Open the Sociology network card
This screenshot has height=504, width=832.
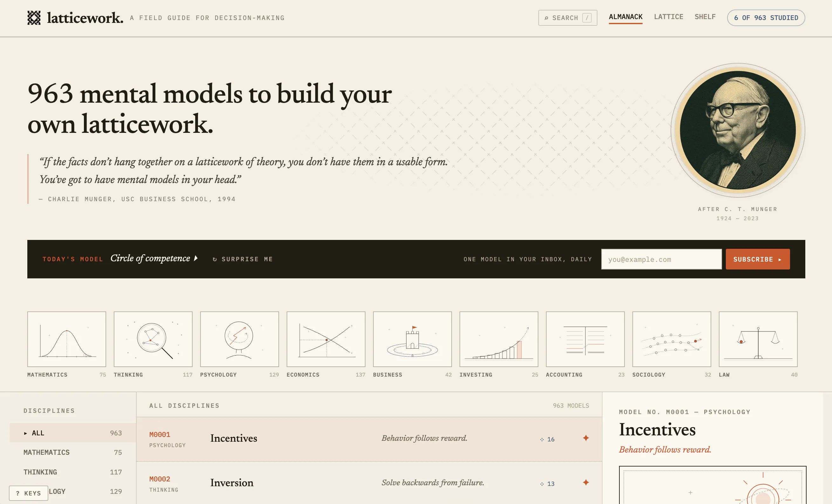point(672,339)
